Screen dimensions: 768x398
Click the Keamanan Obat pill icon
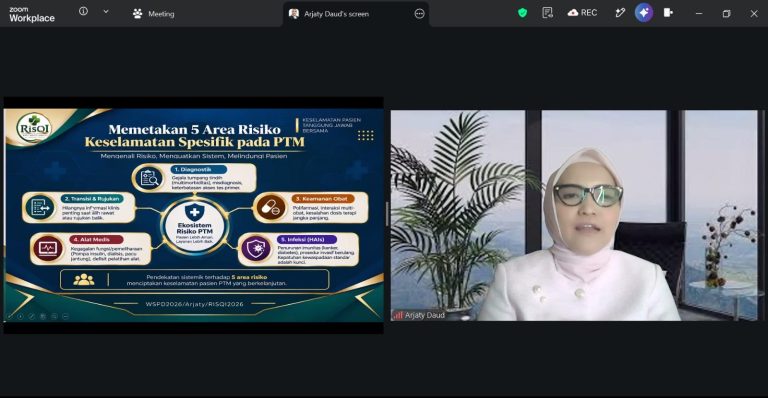[270, 208]
